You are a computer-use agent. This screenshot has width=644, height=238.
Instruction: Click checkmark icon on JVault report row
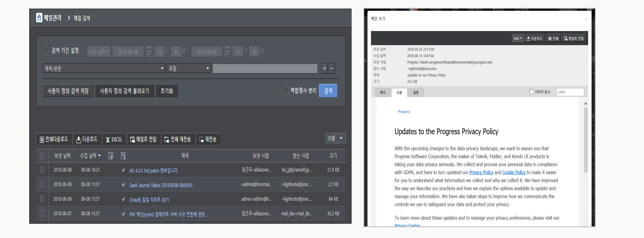[x=124, y=199]
